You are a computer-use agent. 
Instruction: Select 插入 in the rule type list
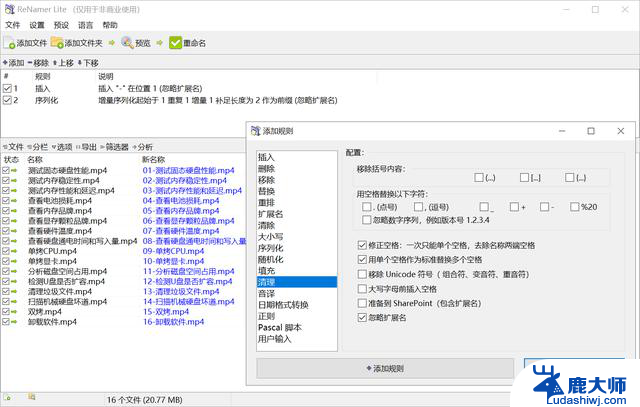(297, 157)
